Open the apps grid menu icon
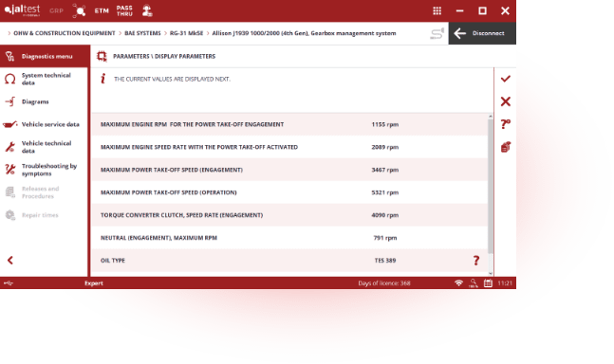 (x=437, y=11)
